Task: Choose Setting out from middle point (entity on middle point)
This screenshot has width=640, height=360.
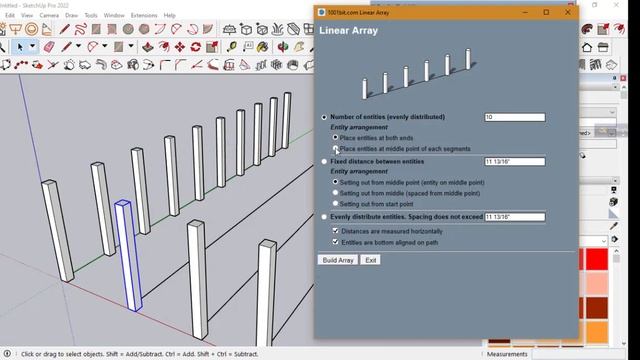Action: coord(335,182)
